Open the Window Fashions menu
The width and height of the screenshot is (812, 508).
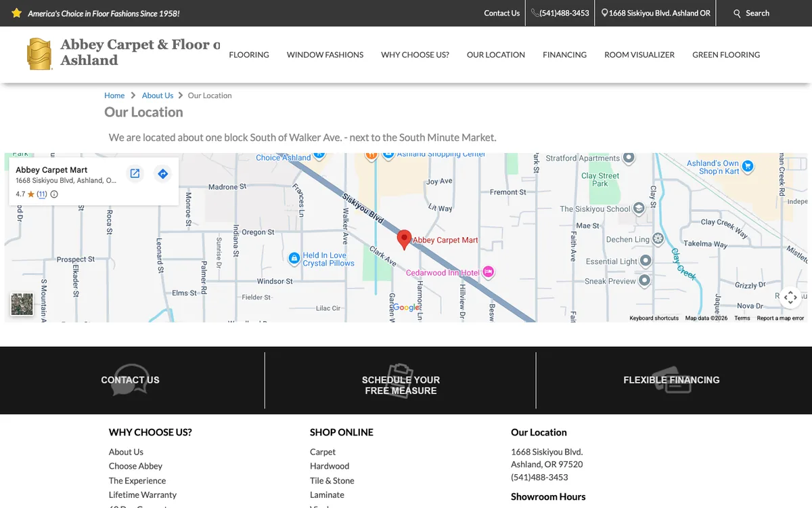(x=325, y=55)
